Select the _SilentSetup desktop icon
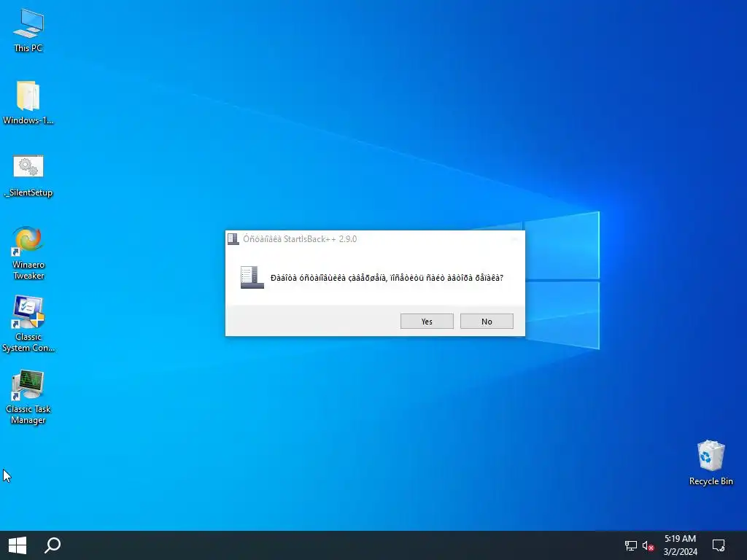The height and width of the screenshot is (560, 747). (x=28, y=175)
